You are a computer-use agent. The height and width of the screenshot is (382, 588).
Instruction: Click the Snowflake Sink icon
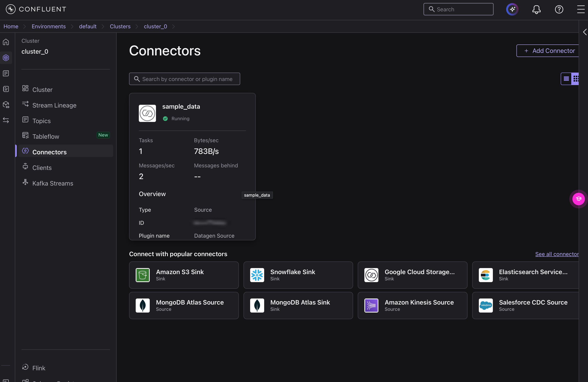(x=257, y=275)
